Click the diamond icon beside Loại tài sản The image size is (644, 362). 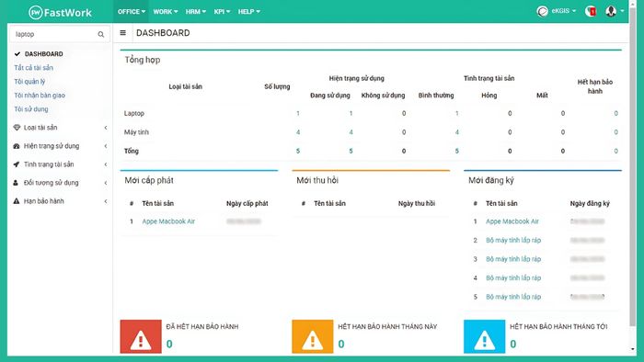click(17, 128)
